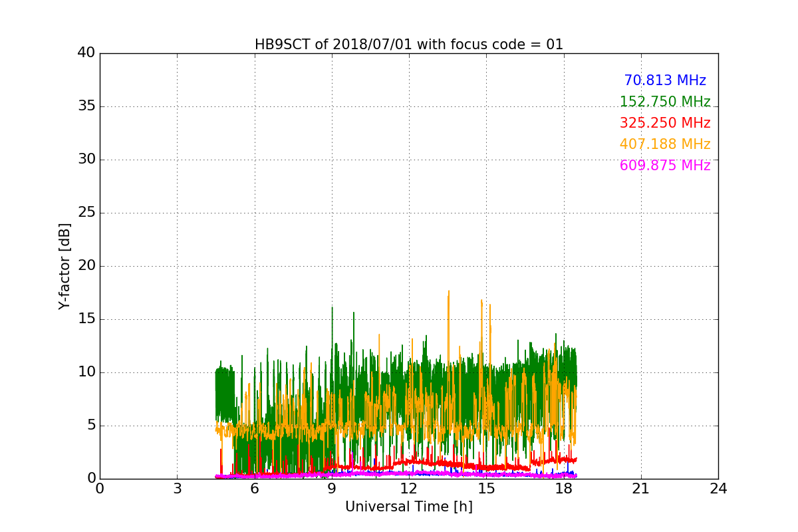Click the y-axis tick label 40
The height and width of the screenshot is (532, 798).
[x=86, y=53]
